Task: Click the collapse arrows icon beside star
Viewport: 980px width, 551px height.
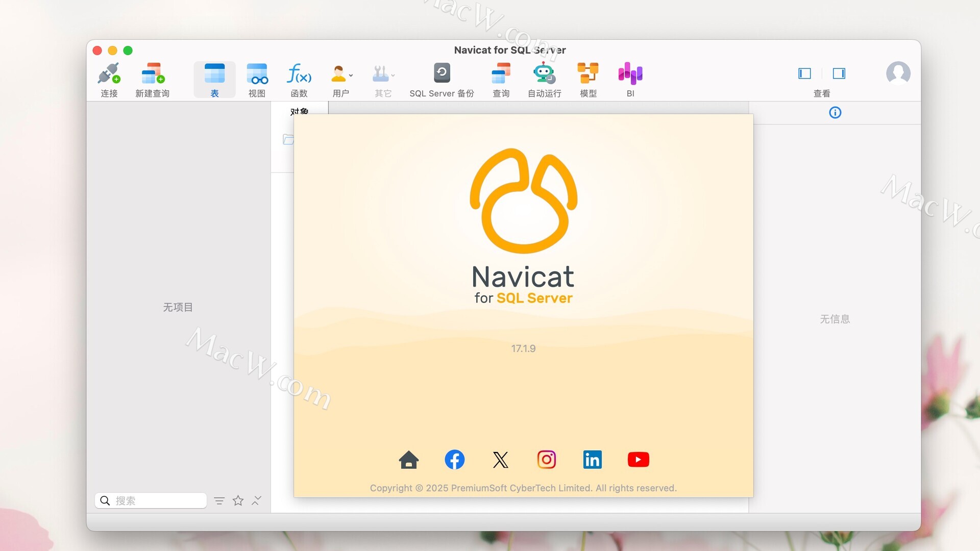Action: pyautogui.click(x=256, y=500)
